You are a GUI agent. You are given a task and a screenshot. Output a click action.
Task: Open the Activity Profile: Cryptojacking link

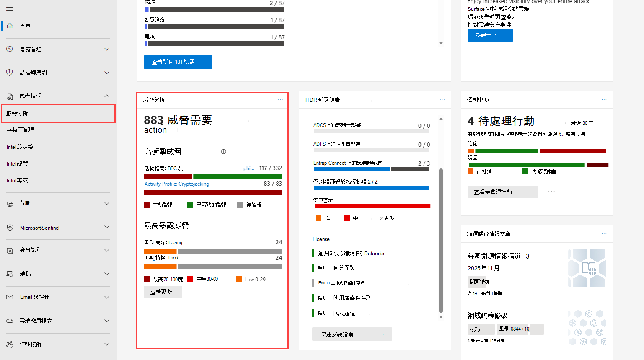pyautogui.click(x=177, y=184)
